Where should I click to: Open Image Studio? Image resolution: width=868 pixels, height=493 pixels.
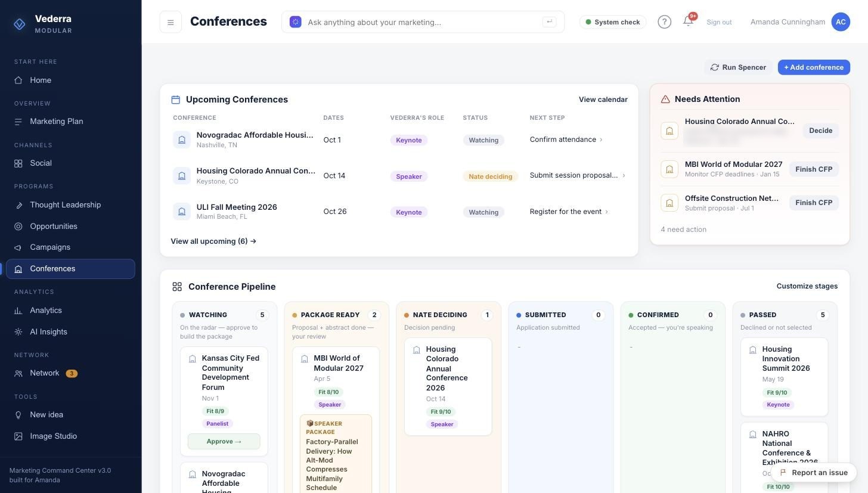70,436
